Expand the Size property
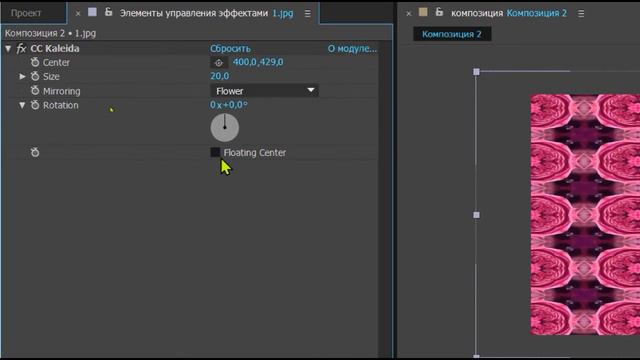This screenshot has height=360, width=640. [x=22, y=76]
